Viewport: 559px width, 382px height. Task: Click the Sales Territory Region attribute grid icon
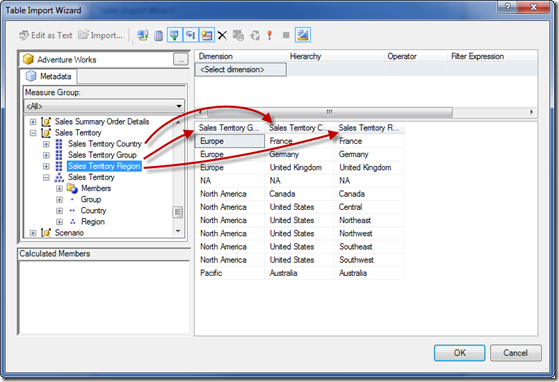point(59,166)
